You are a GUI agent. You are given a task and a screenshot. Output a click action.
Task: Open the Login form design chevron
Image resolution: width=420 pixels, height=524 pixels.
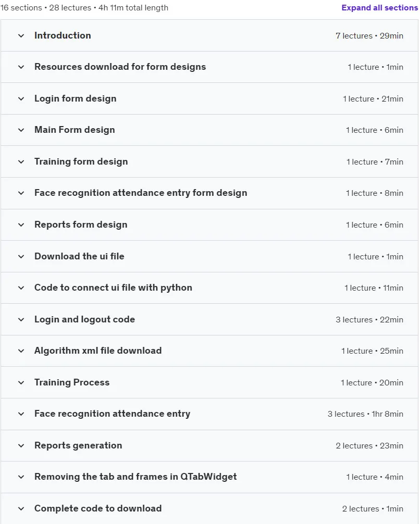coord(21,98)
